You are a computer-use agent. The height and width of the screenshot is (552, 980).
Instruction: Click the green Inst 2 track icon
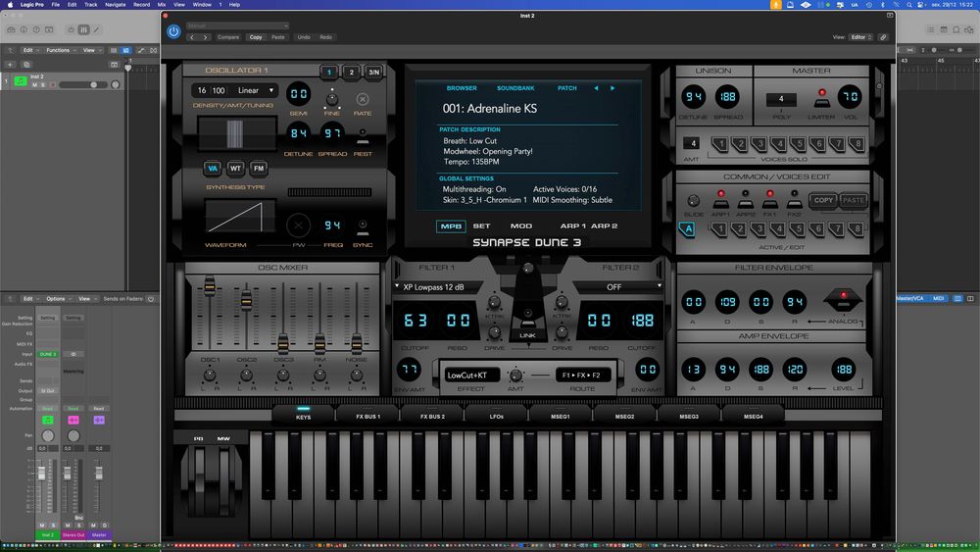(x=20, y=82)
